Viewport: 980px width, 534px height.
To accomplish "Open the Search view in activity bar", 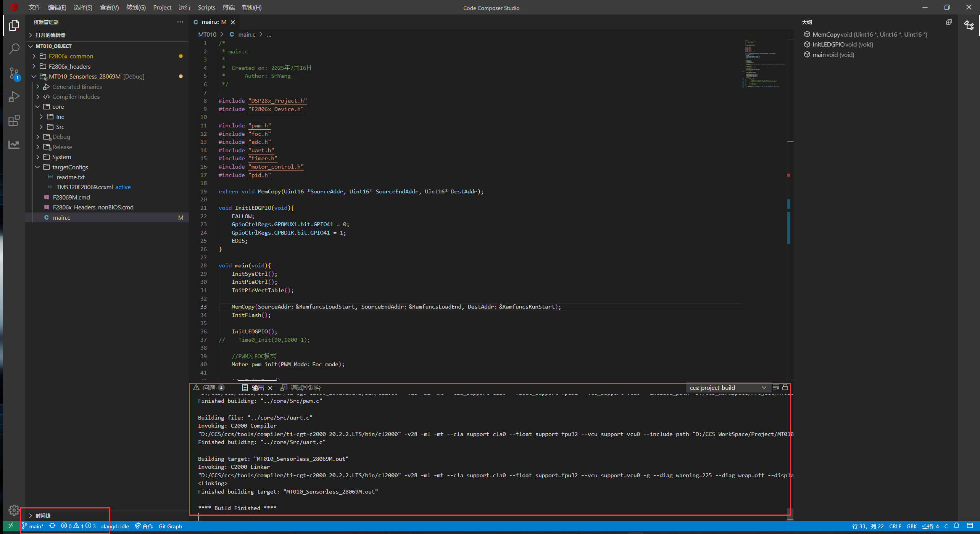I will point(14,49).
